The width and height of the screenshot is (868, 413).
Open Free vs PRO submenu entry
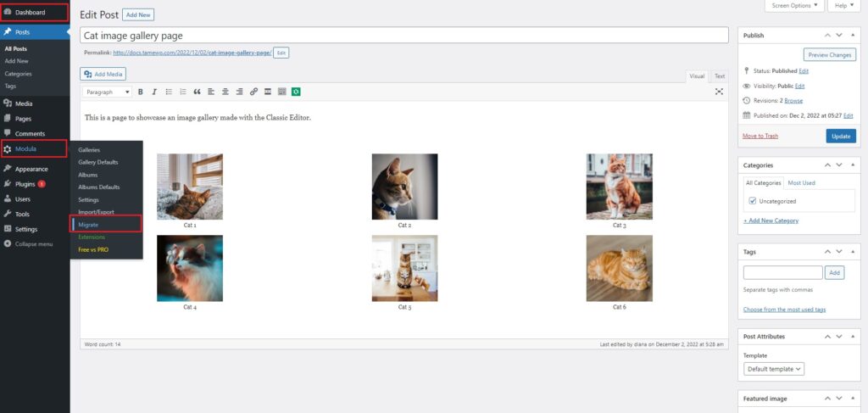pyautogui.click(x=93, y=249)
